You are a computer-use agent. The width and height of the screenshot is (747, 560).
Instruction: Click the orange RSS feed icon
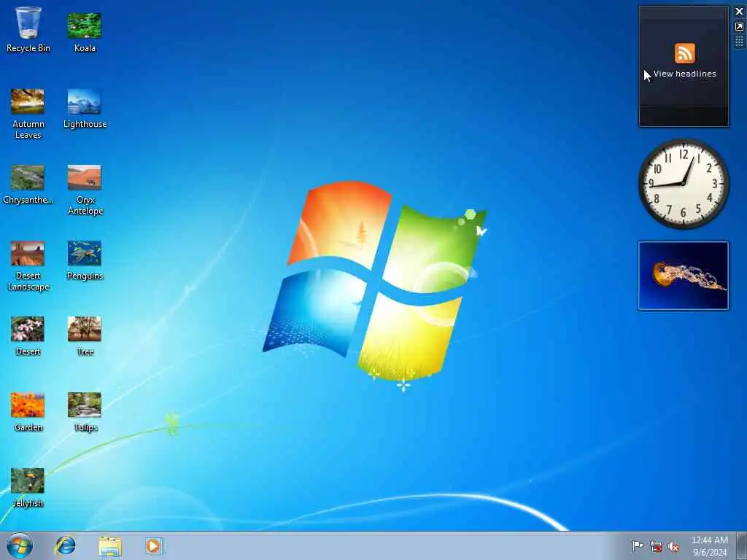point(684,52)
